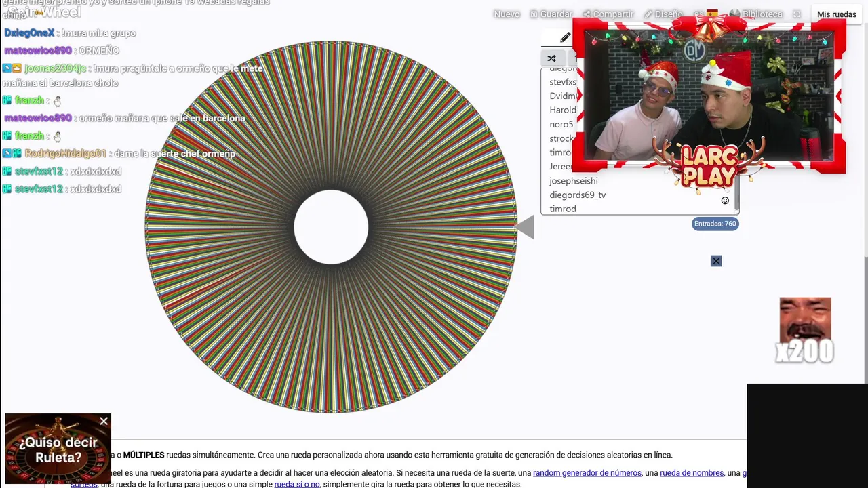Image resolution: width=868 pixels, height=488 pixels.
Task: Shuffle entries with the shuffle icon
Action: click(x=551, y=58)
